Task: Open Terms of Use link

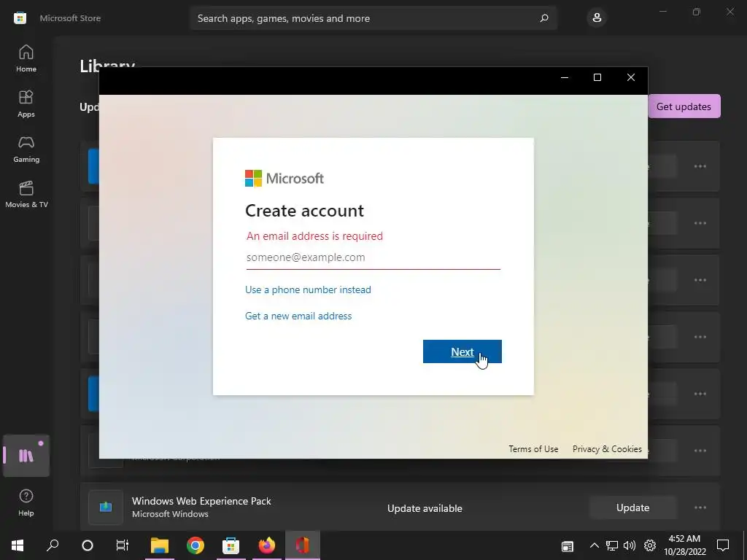Action: pyautogui.click(x=533, y=449)
